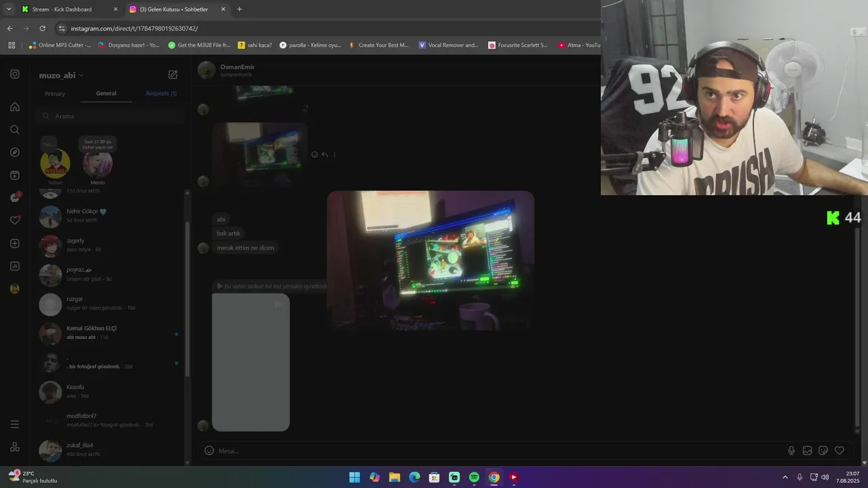Open the Notifications heart in the sidebar
The height and width of the screenshot is (488, 868).
tap(15, 220)
